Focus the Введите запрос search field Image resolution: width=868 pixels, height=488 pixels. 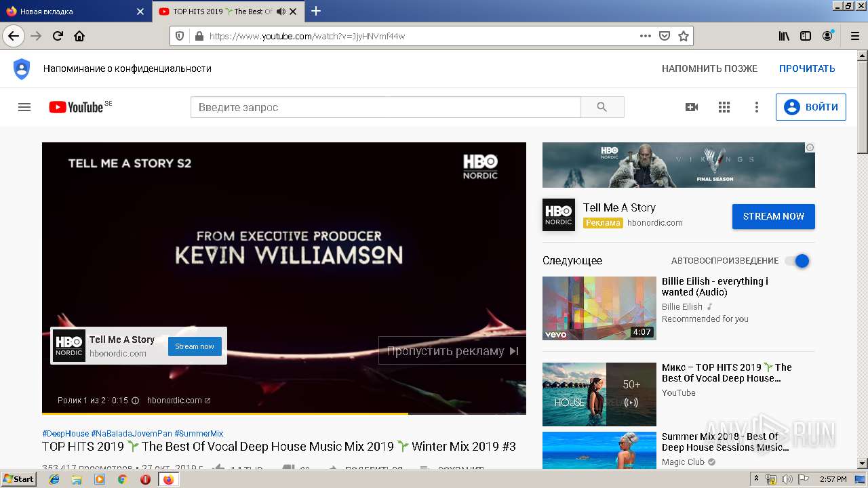(386, 107)
